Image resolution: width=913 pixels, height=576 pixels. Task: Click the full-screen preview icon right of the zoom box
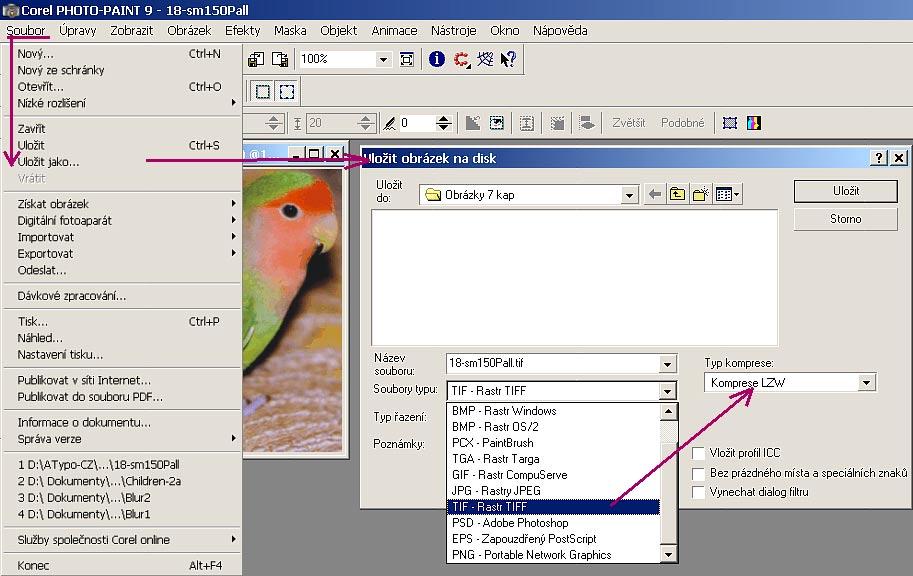pos(406,59)
